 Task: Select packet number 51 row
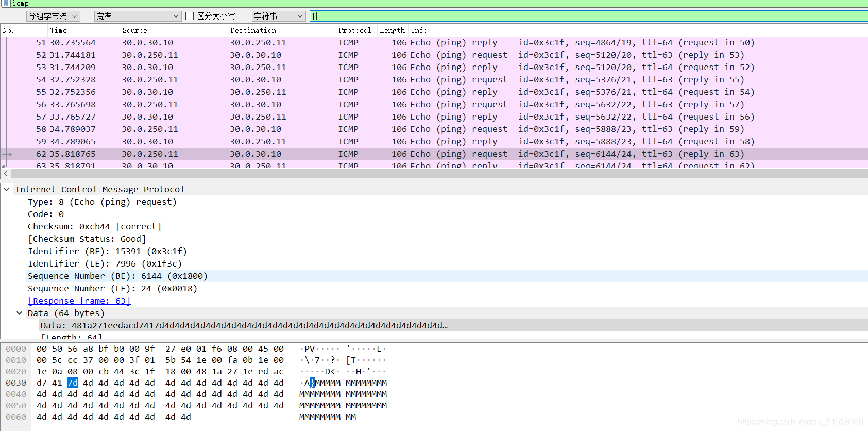point(434,42)
